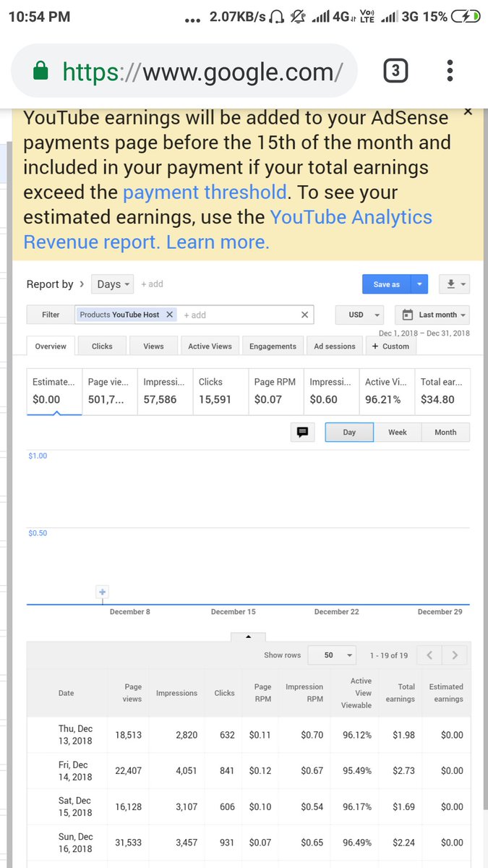This screenshot has height=868, width=488.
Task: Click the Thu, Dec 13, 2018 row date
Action: click(x=75, y=735)
